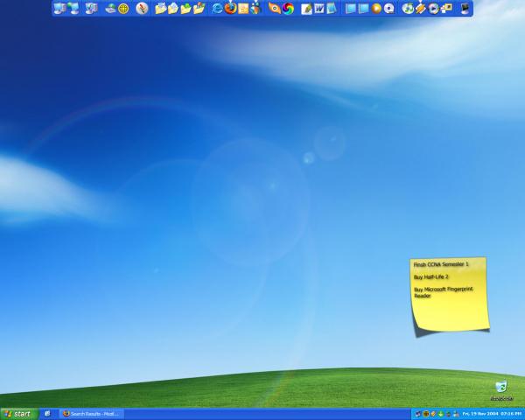This screenshot has width=525, height=420.
Task: Click the network computers tray icon
Action: point(418,414)
